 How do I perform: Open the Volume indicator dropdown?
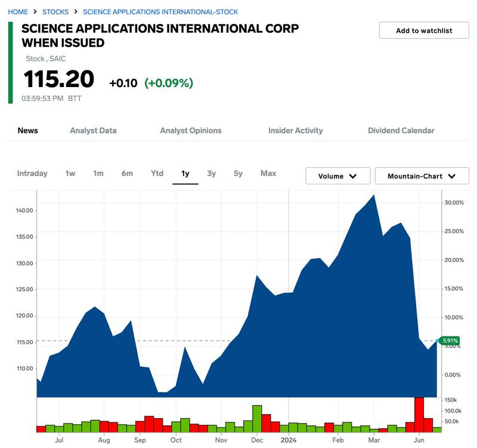tap(337, 176)
